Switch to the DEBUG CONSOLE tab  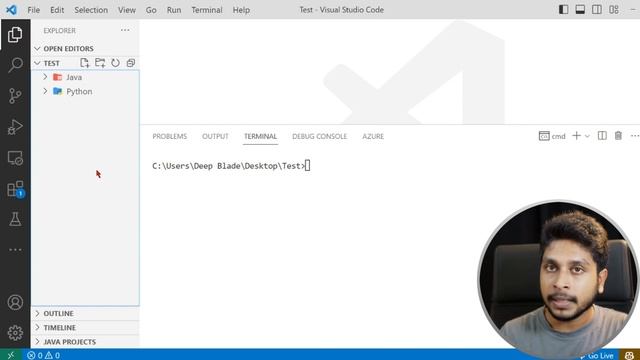(320, 136)
